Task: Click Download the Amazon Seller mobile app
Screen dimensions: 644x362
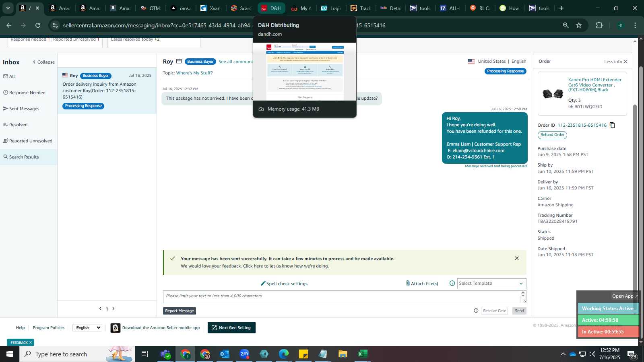Action: pos(155,328)
